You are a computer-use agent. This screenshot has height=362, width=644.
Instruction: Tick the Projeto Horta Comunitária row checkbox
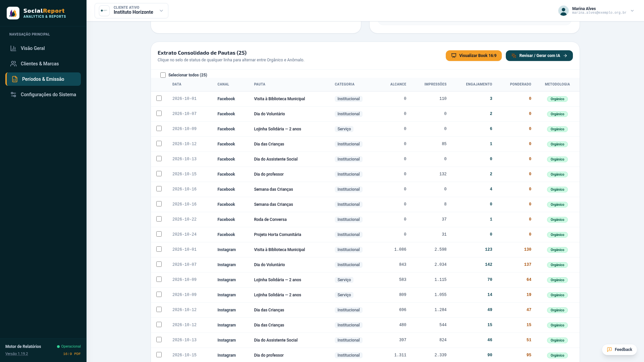click(159, 234)
